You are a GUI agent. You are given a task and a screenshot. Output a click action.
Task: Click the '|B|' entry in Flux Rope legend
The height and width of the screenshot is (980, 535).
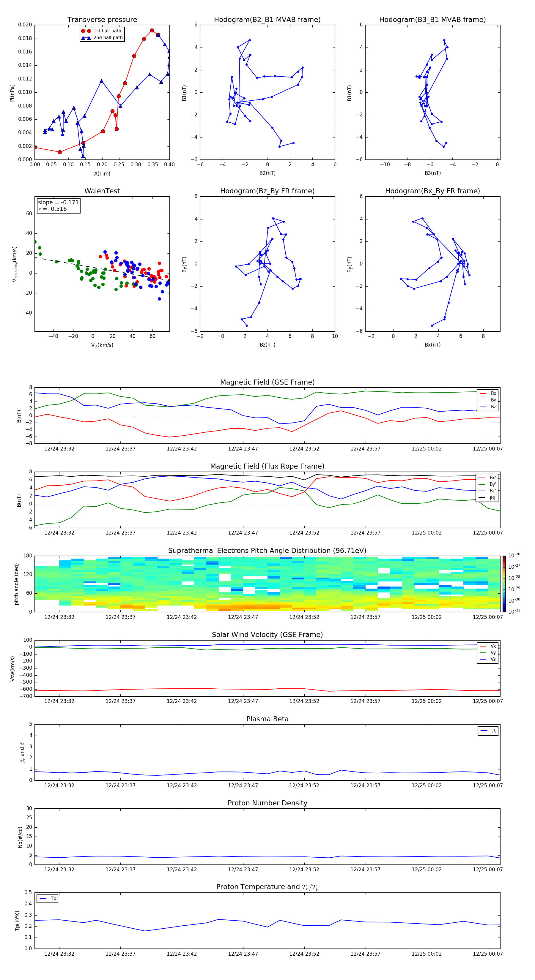(487, 498)
